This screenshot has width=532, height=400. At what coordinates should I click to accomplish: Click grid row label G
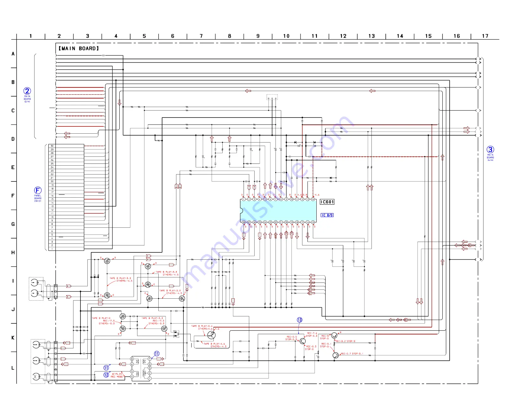click(x=13, y=224)
